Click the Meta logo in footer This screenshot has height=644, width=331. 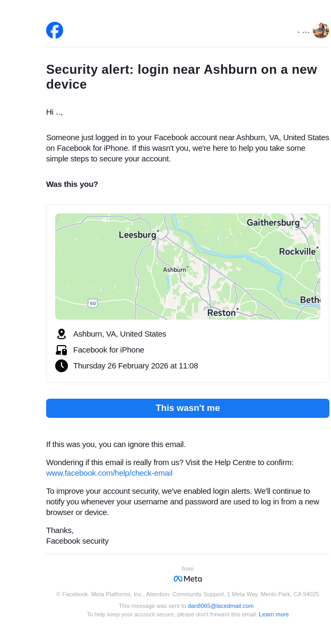188,579
